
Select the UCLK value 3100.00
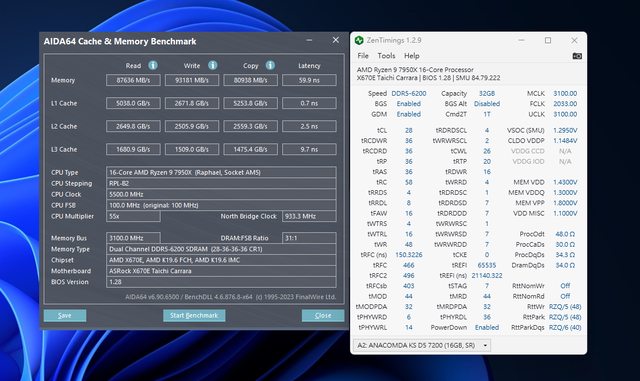tap(565, 114)
